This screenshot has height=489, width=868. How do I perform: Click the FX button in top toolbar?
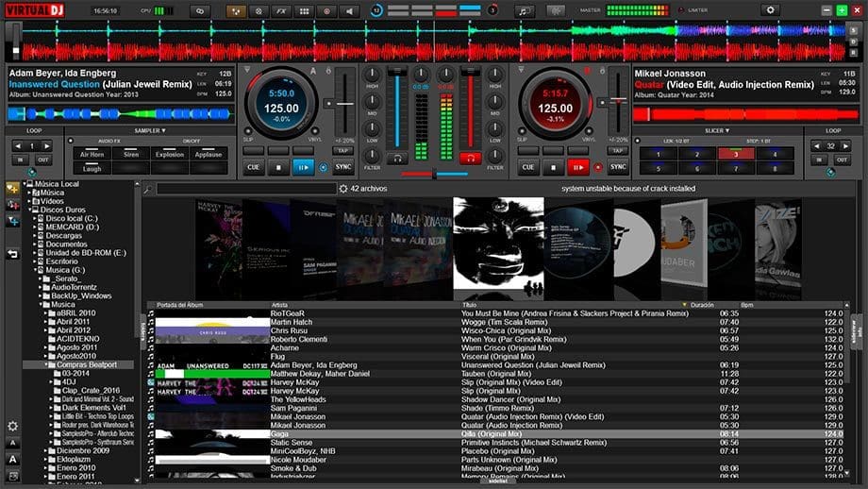tap(281, 11)
